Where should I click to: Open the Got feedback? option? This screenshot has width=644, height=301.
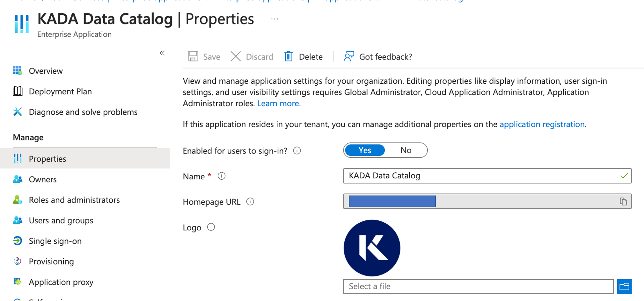pos(378,56)
